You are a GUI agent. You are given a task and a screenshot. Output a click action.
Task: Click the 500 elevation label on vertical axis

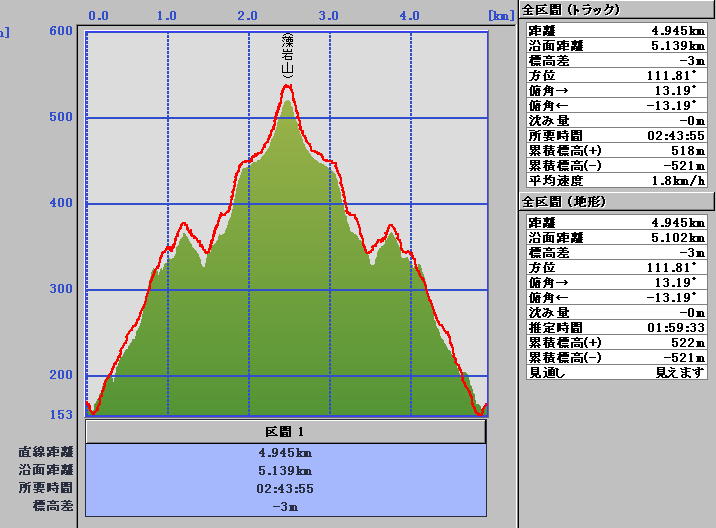[x=59, y=117]
